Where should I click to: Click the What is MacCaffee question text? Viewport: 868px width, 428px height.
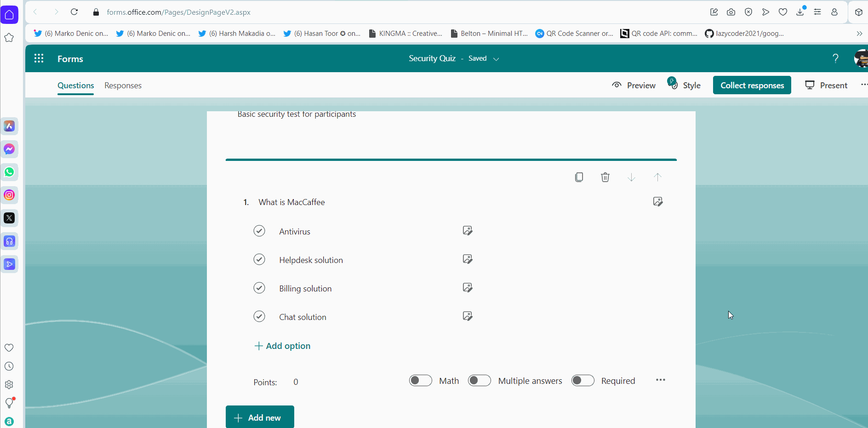coord(291,202)
